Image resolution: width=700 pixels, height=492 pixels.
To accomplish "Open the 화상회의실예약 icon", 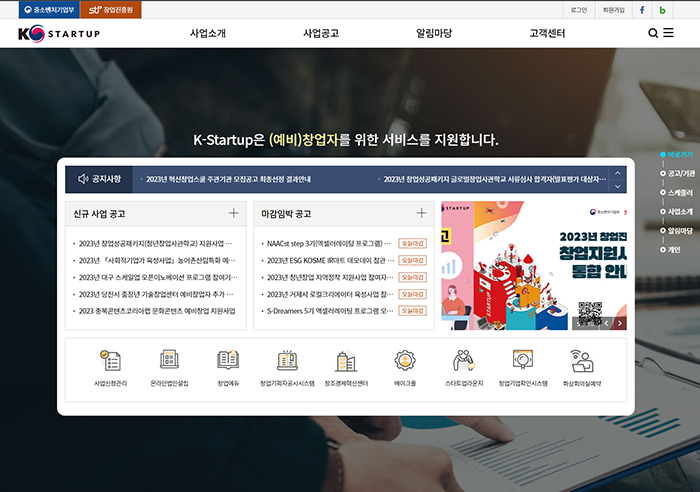I will click(x=582, y=361).
